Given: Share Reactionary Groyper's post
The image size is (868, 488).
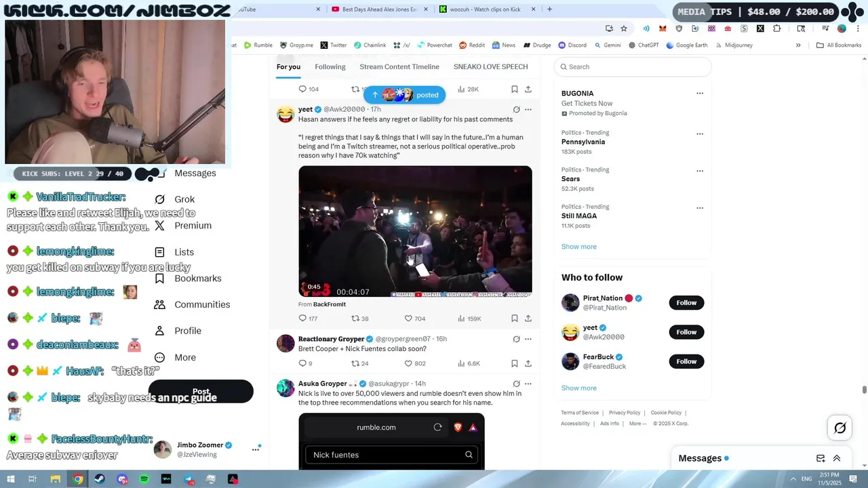Looking at the screenshot, I should (x=528, y=363).
